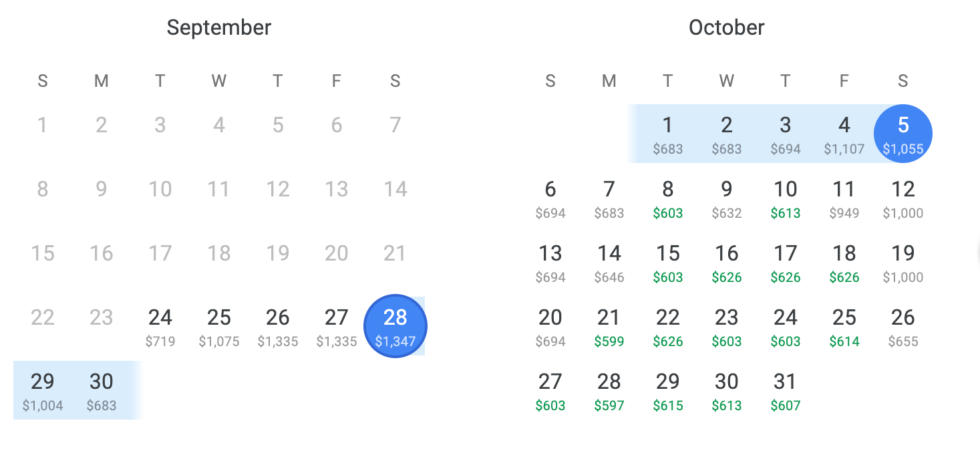Click the highlighted October 5 return date
980x453 pixels.
click(x=903, y=134)
